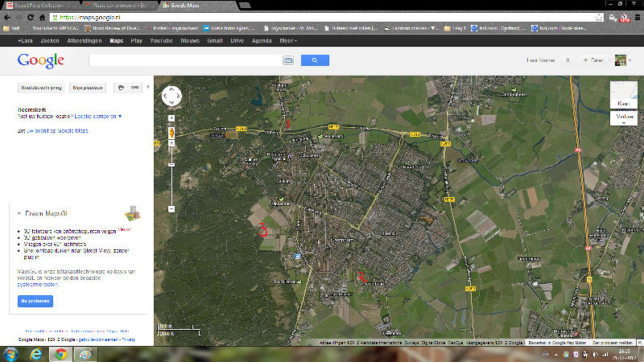Launch Internet Explorer from the taskbar

pyautogui.click(x=36, y=354)
